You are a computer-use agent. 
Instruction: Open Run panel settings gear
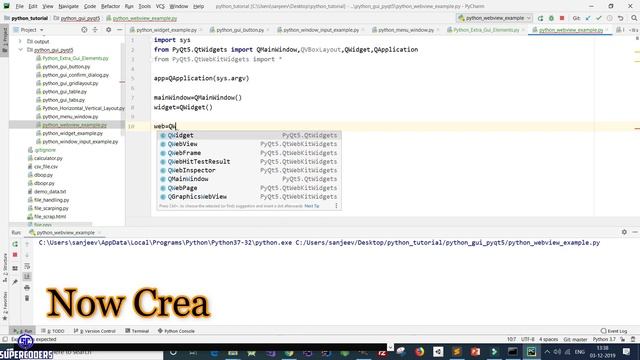[x=624, y=232]
